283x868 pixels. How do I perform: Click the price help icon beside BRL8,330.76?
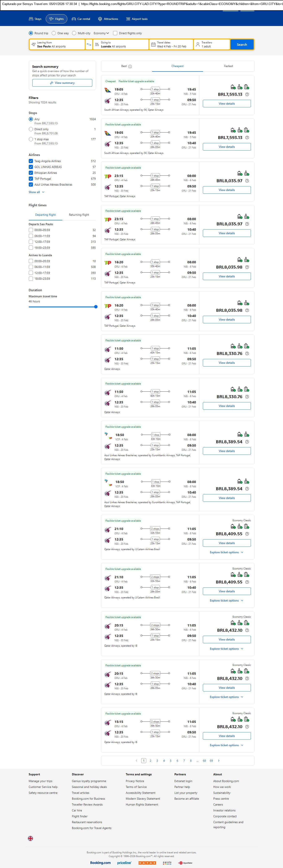[247, 353]
